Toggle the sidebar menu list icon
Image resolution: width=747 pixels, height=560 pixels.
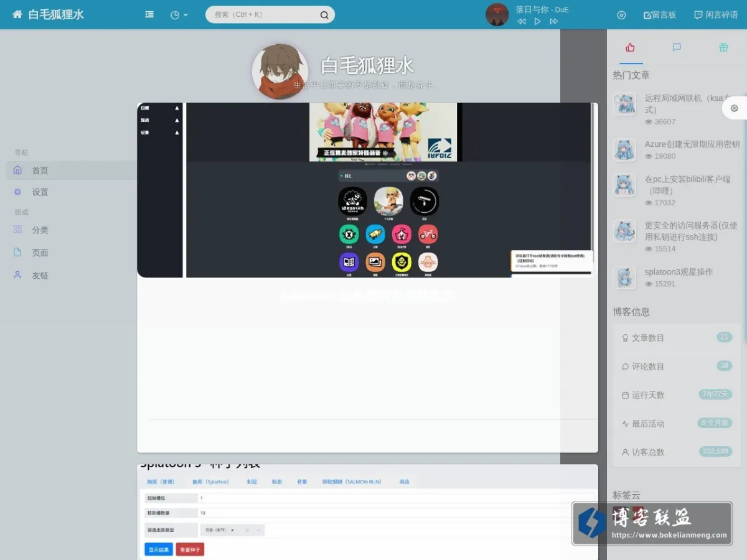click(149, 15)
